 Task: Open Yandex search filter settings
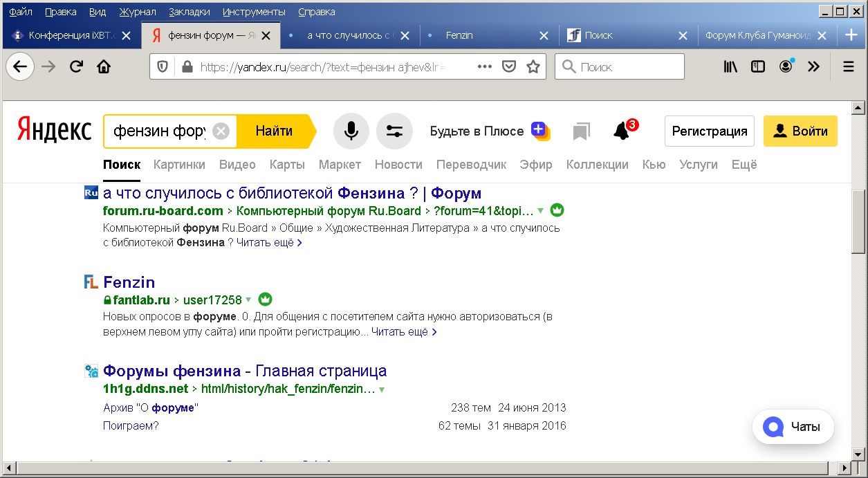[x=394, y=131]
